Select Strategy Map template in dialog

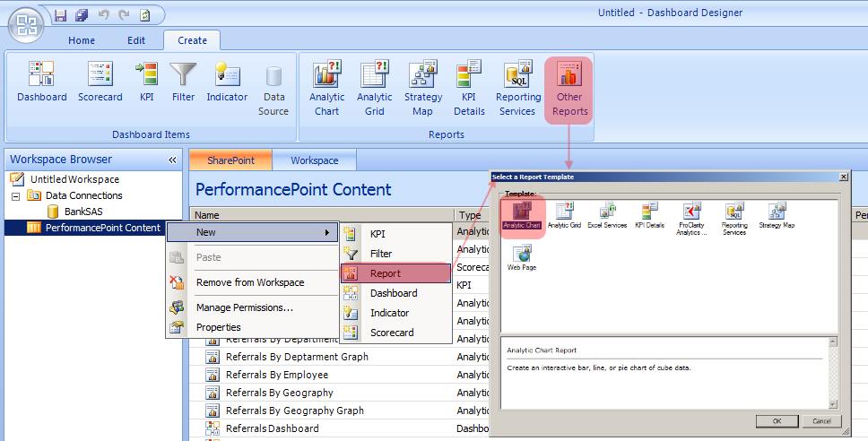click(777, 216)
